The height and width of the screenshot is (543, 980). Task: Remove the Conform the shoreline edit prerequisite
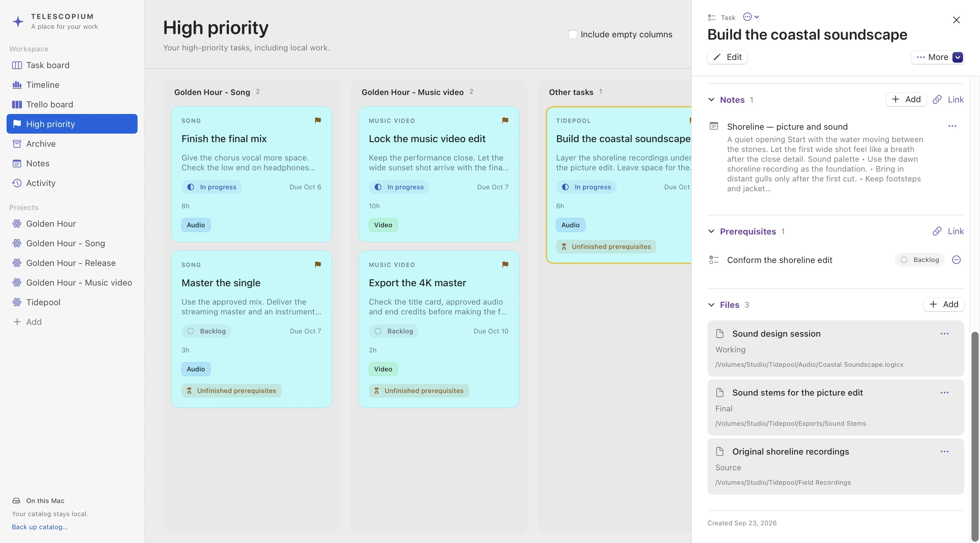(x=956, y=260)
